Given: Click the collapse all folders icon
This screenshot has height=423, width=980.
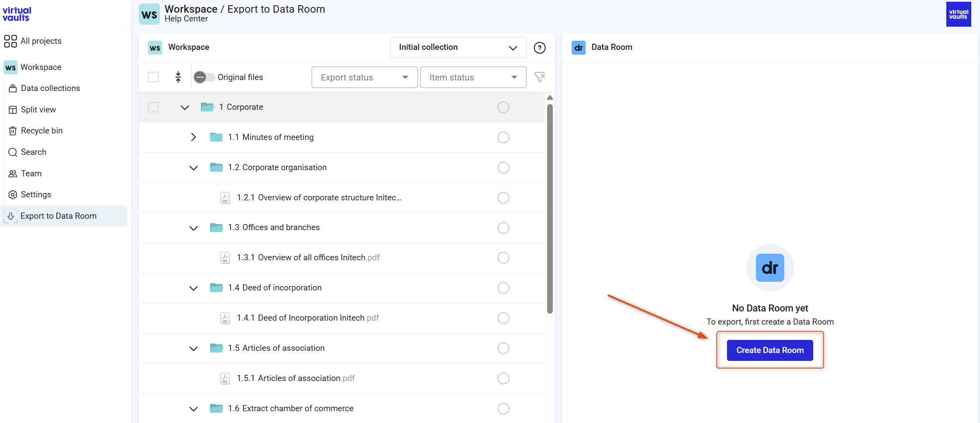Looking at the screenshot, I should pos(178,77).
